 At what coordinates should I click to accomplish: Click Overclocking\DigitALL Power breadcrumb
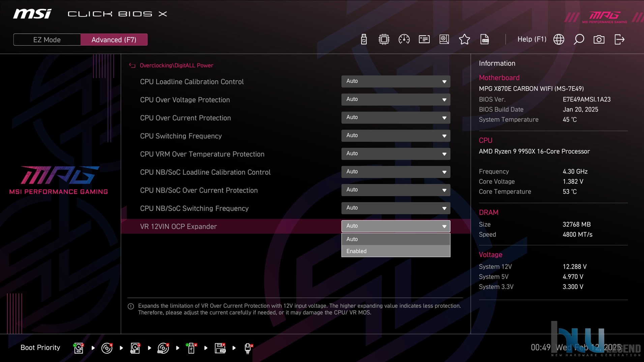[x=176, y=65]
